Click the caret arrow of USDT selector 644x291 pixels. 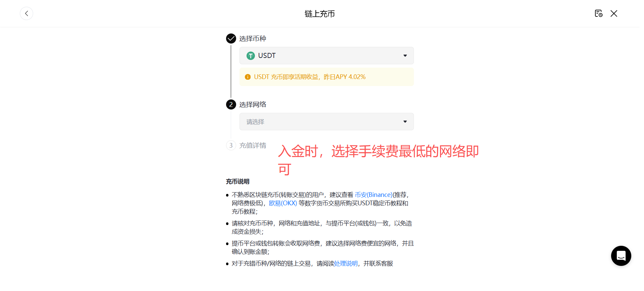point(405,56)
